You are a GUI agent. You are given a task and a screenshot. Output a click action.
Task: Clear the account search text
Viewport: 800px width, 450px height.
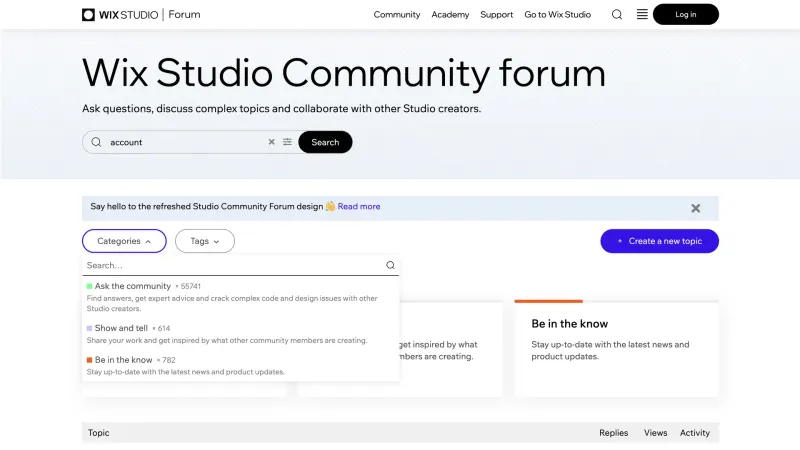271,142
